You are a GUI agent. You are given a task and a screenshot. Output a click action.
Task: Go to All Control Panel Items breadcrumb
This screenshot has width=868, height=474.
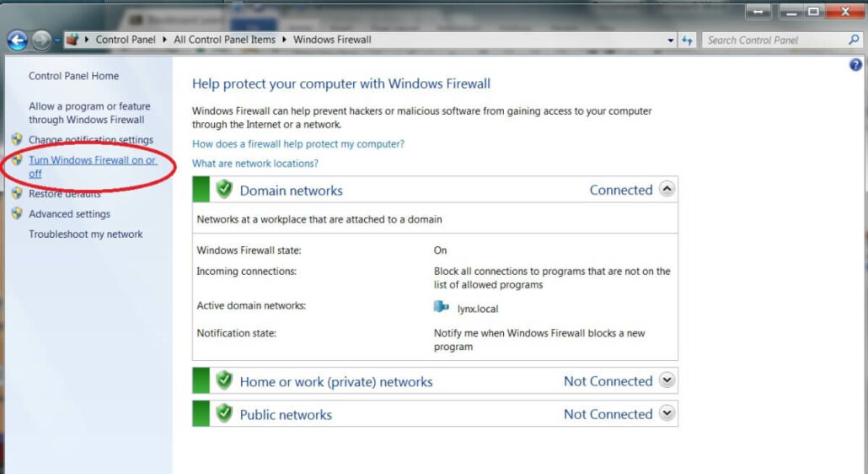click(x=224, y=40)
